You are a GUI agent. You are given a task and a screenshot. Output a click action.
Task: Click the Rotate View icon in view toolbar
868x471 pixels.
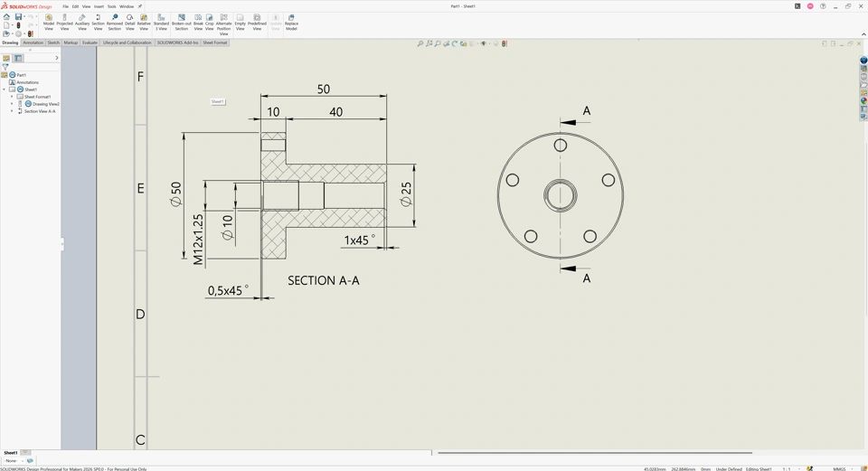click(455, 43)
